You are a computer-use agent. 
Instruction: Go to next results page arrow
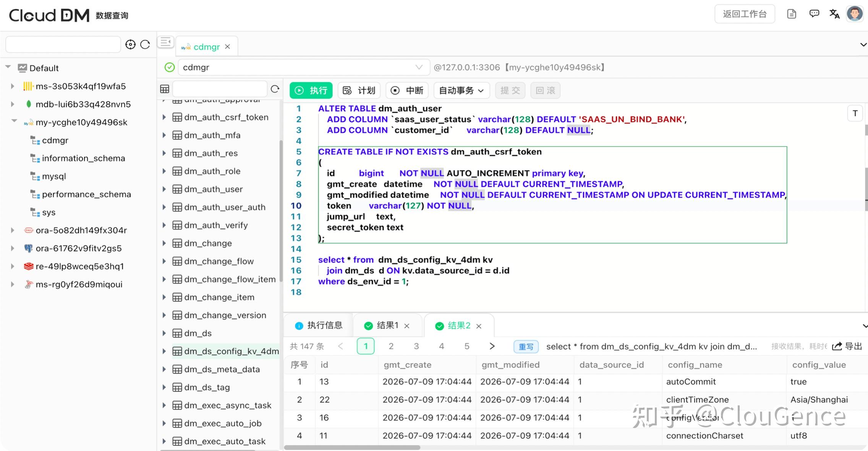tap(492, 346)
